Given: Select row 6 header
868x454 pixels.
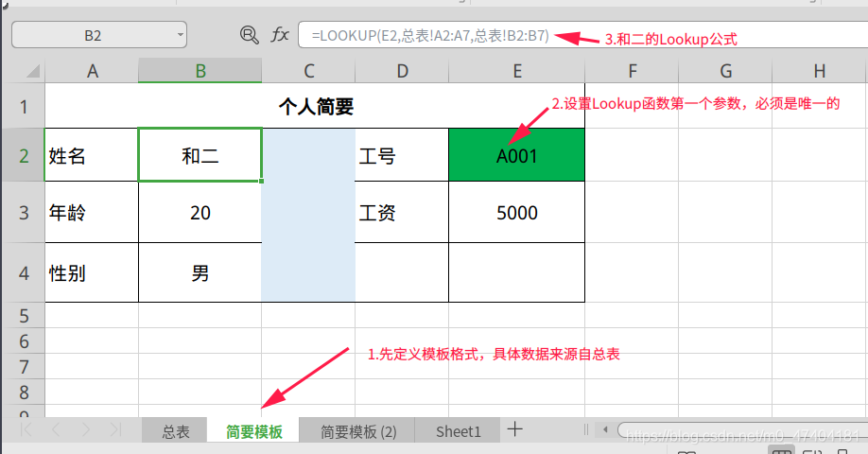Looking at the screenshot, I should click(24, 340).
